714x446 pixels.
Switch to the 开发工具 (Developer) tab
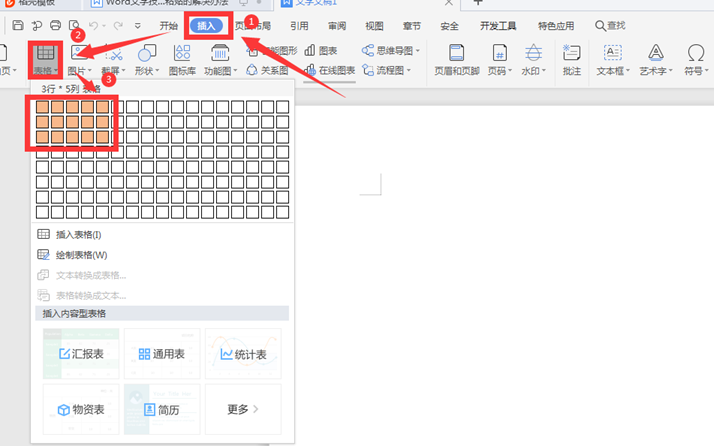pos(498,26)
